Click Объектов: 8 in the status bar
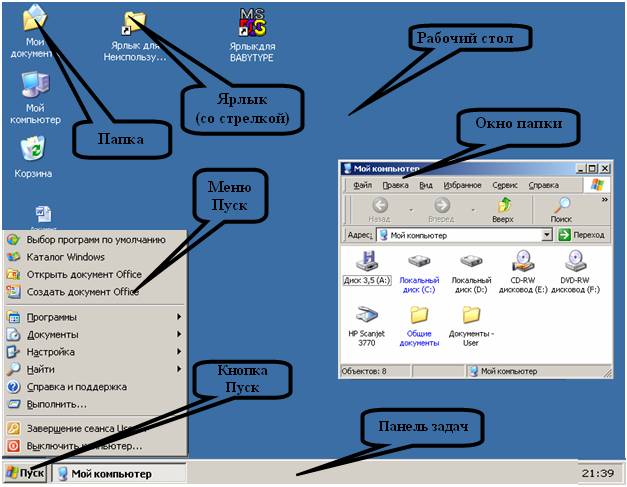Viewport: 627px width, 487px height. point(375,371)
